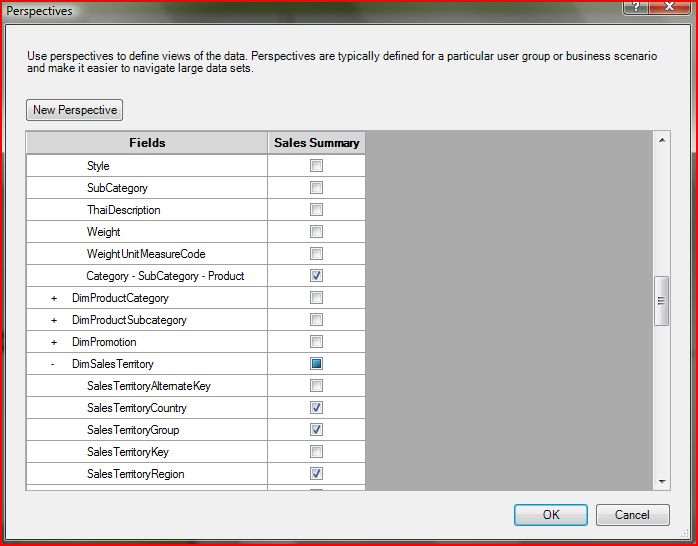698x546 pixels.
Task: Confirm with the OK button
Action: [x=551, y=515]
